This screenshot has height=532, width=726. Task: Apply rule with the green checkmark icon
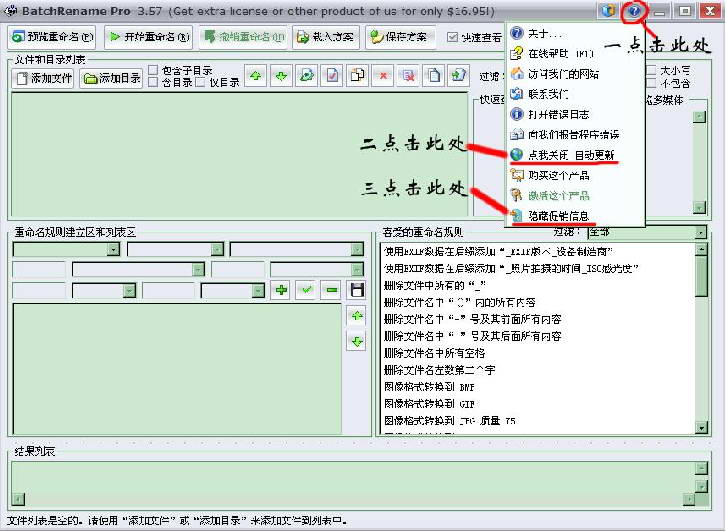(x=306, y=290)
